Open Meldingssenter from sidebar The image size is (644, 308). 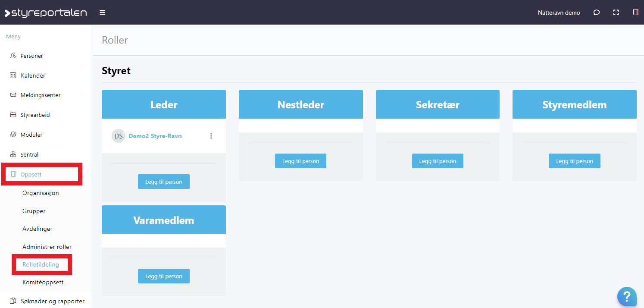tap(40, 95)
